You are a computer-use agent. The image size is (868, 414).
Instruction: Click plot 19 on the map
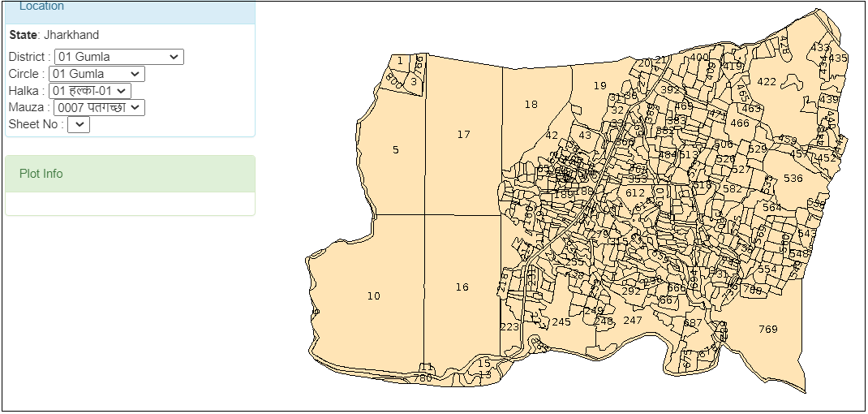(599, 86)
